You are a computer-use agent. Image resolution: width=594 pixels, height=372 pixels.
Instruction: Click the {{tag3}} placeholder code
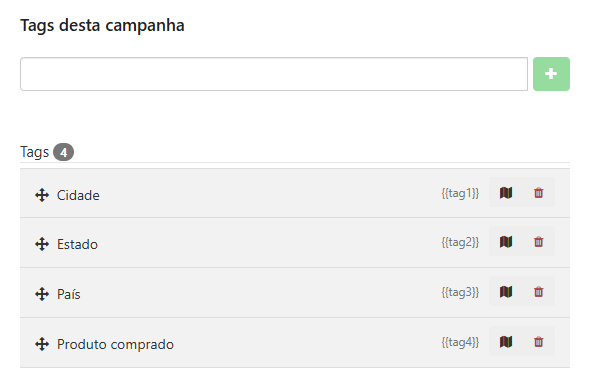[460, 292]
